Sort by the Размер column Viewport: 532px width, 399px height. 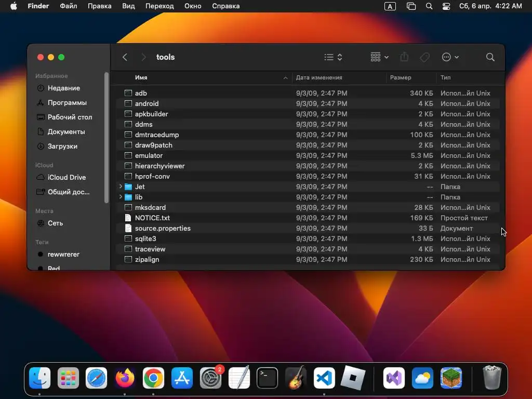[x=401, y=78]
